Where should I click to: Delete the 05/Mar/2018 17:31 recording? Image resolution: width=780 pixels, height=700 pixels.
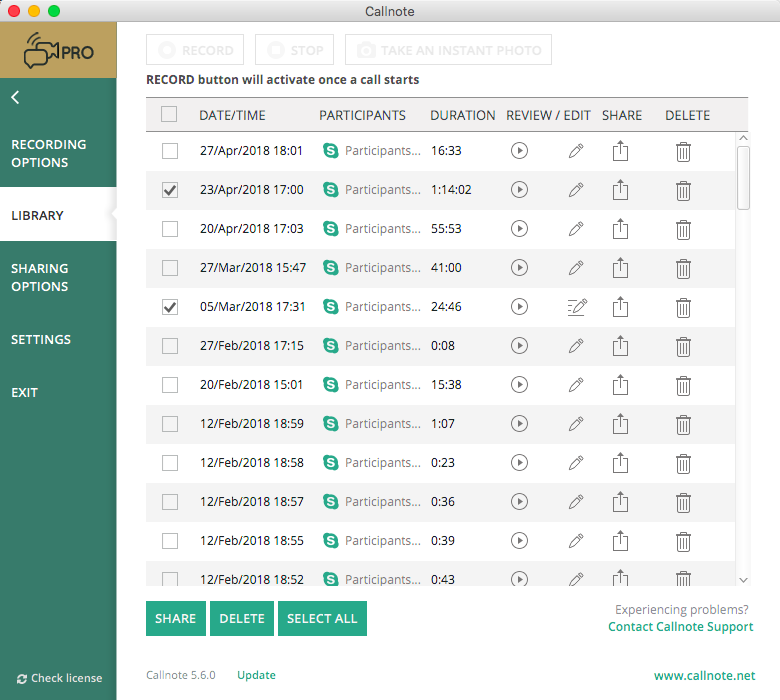(x=683, y=308)
